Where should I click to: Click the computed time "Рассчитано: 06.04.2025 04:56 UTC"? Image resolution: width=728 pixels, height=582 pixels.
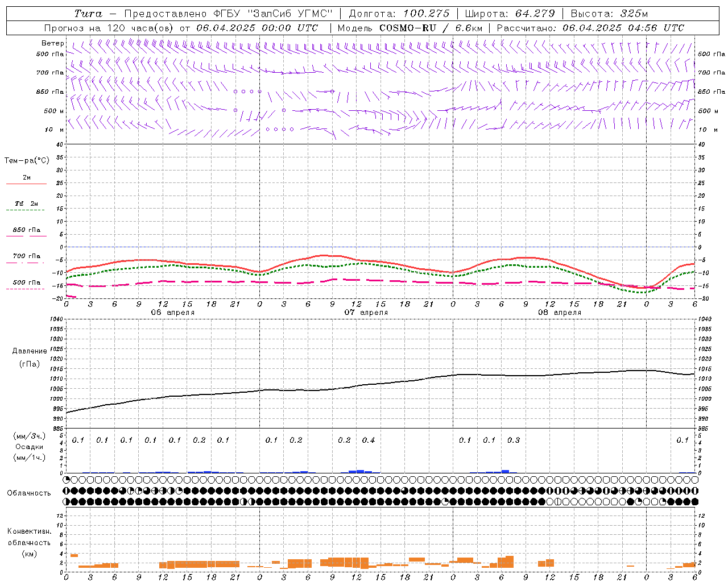(x=590, y=28)
